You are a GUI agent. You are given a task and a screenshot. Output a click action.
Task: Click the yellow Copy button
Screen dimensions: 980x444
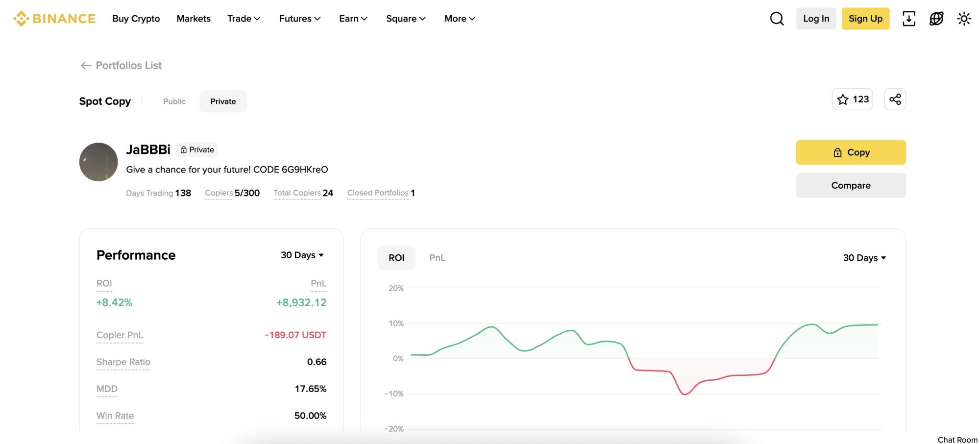tap(851, 152)
